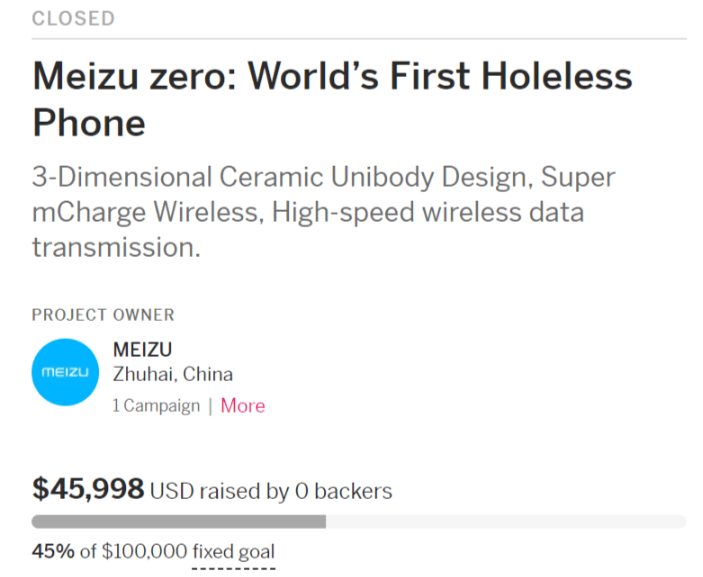The height and width of the screenshot is (577, 703).
Task: Click the filled gray part of funding bar
Action: (x=178, y=521)
